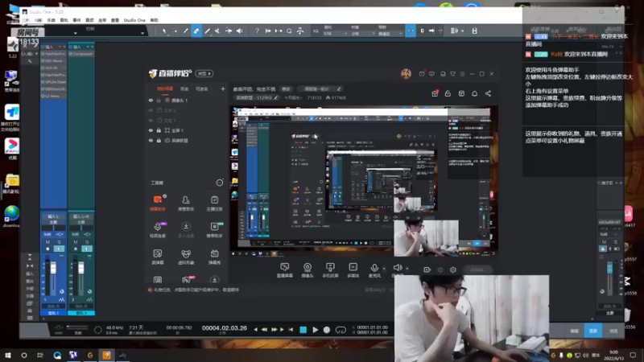The width and height of the screenshot is (644, 362).
Task: Open the virtual avatar tool
Action: tap(186, 257)
